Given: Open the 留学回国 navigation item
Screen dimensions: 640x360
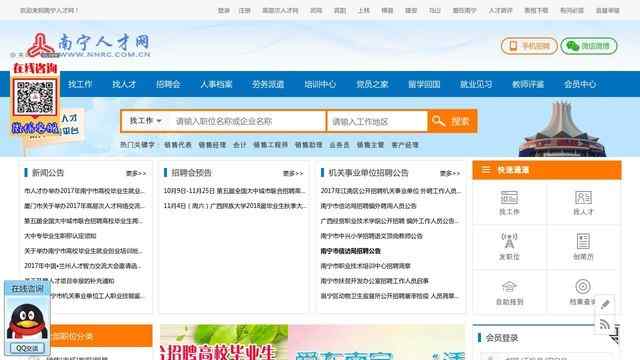Looking at the screenshot, I should pyautogui.click(x=424, y=84).
